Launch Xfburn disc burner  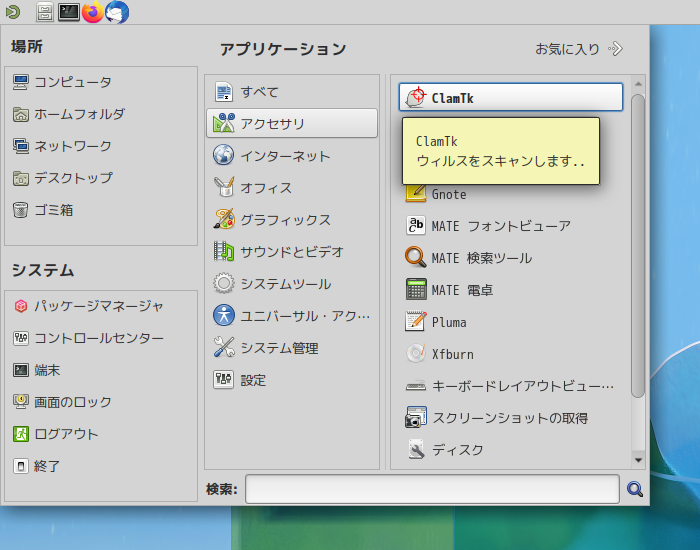tap(511, 354)
